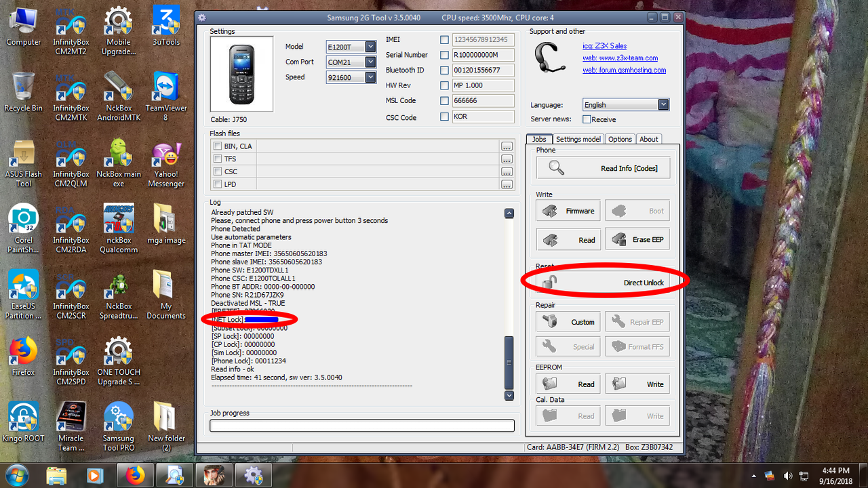Viewport: 868px width, 488px height.
Task: Expand the Com Port dropdown
Action: 370,62
